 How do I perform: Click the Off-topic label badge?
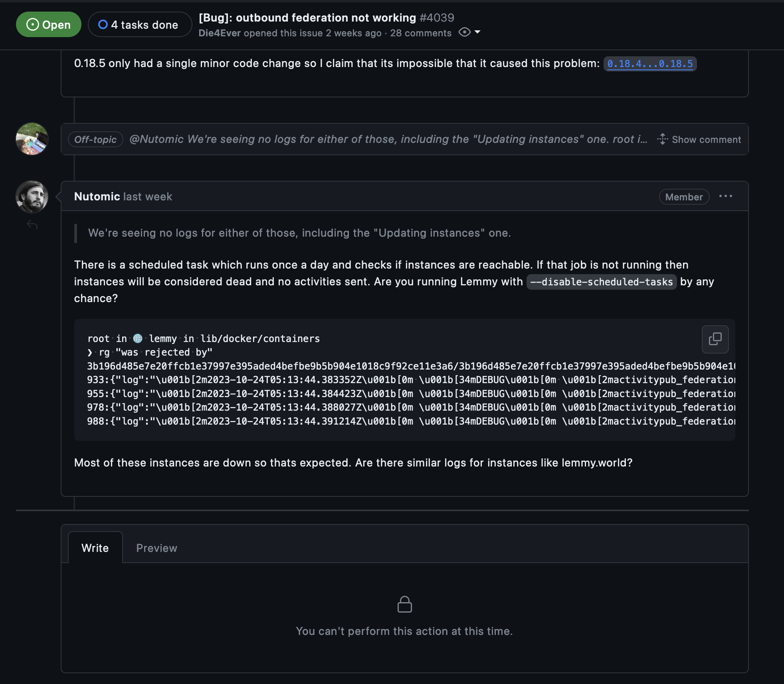point(95,140)
